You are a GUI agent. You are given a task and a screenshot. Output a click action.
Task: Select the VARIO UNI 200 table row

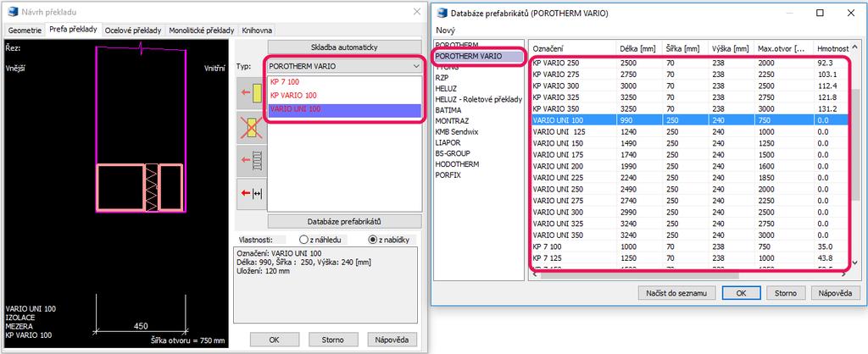click(x=690, y=166)
